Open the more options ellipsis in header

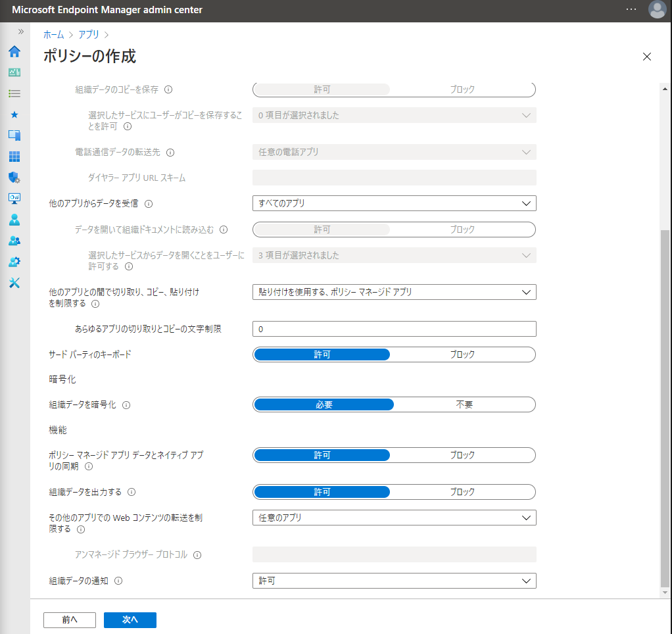click(631, 9)
